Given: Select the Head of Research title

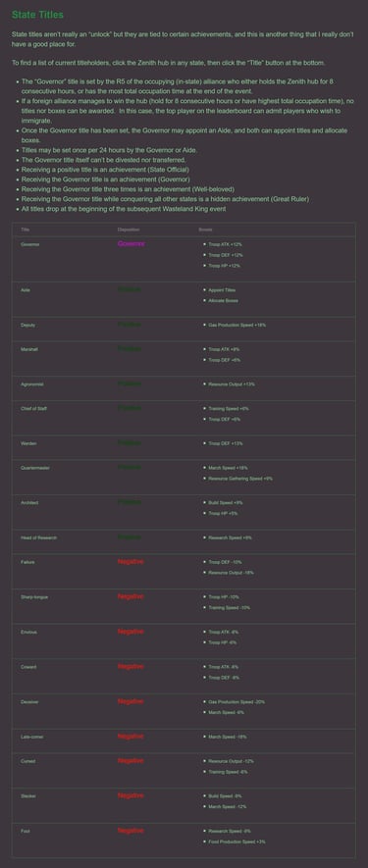Looking at the screenshot, I should pos(39,537).
